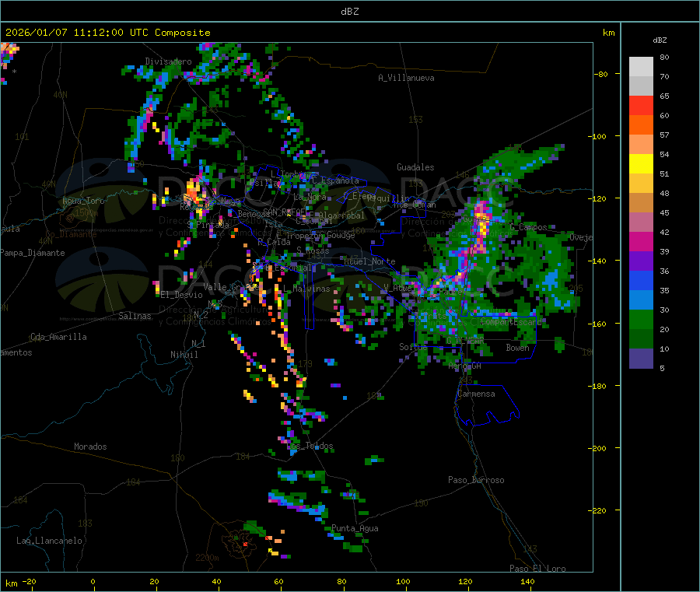Screen dimensions: 700x592
Task: Click the '-200' km tick on the right axis
Action: tap(598, 448)
